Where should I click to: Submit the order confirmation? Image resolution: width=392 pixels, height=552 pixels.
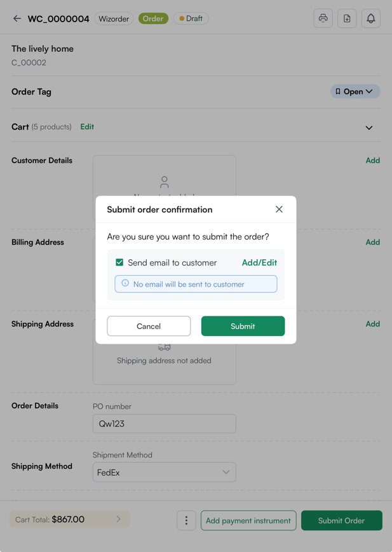(x=243, y=326)
